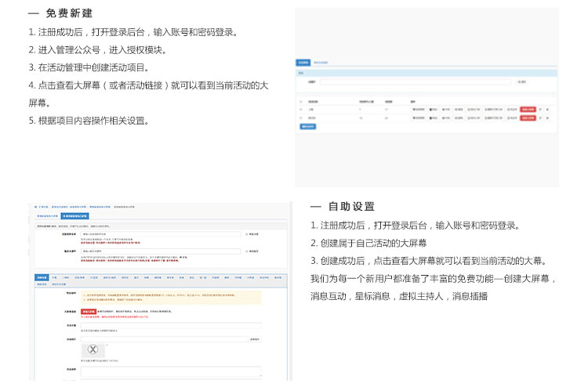Image resolution: width=588 pixels, height=383 pixels.
Task: Click the broken-image placeholder thumbnail with the X
Action: (93, 349)
